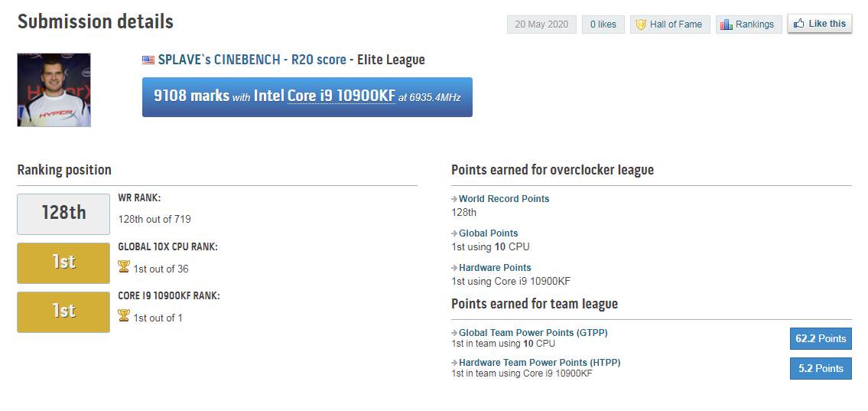The width and height of the screenshot is (868, 411).
Task: Click the trophy icon next to 1st out of 1
Action: pyautogui.click(x=124, y=316)
